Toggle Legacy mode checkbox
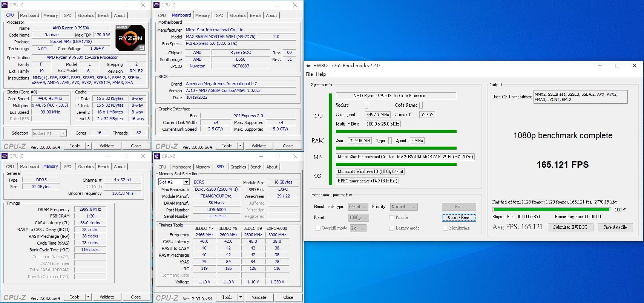The image size is (644, 303). [x=392, y=228]
